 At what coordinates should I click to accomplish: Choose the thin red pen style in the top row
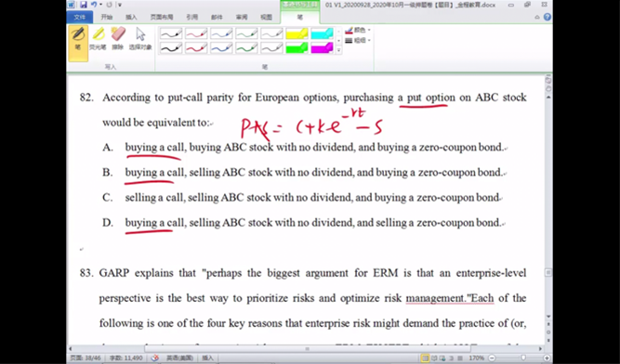tap(196, 33)
